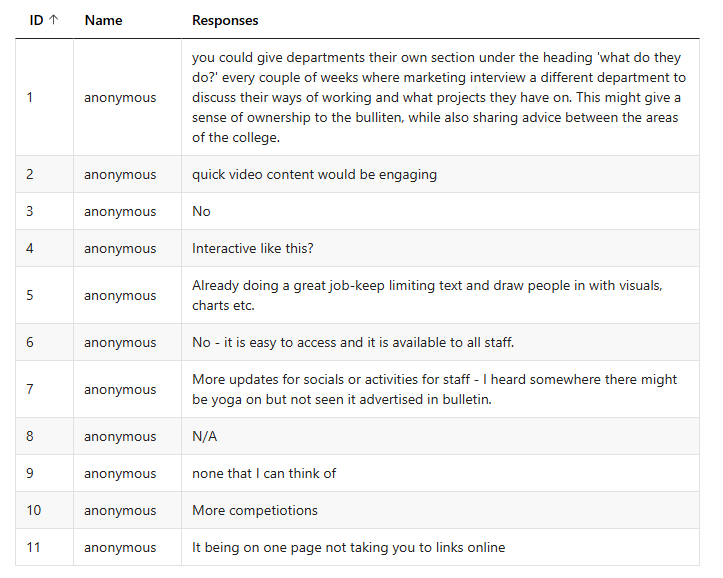This screenshot has height=578, width=723.
Task: Click the 'Interactive like this?' response
Action: click(x=255, y=248)
